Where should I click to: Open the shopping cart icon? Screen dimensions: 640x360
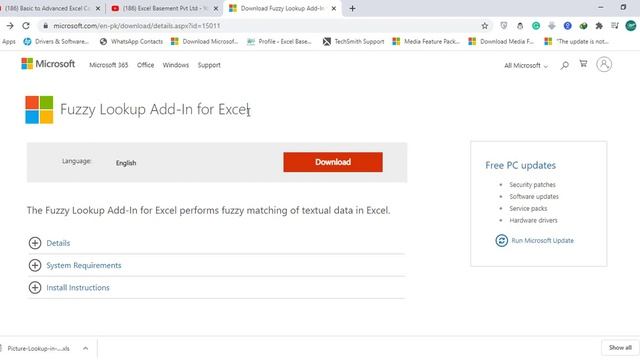[583, 64]
